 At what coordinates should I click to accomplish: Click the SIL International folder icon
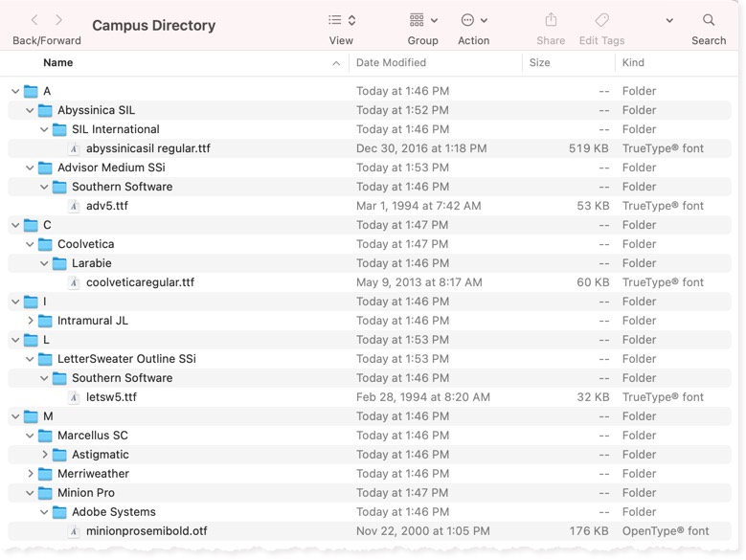coord(59,129)
